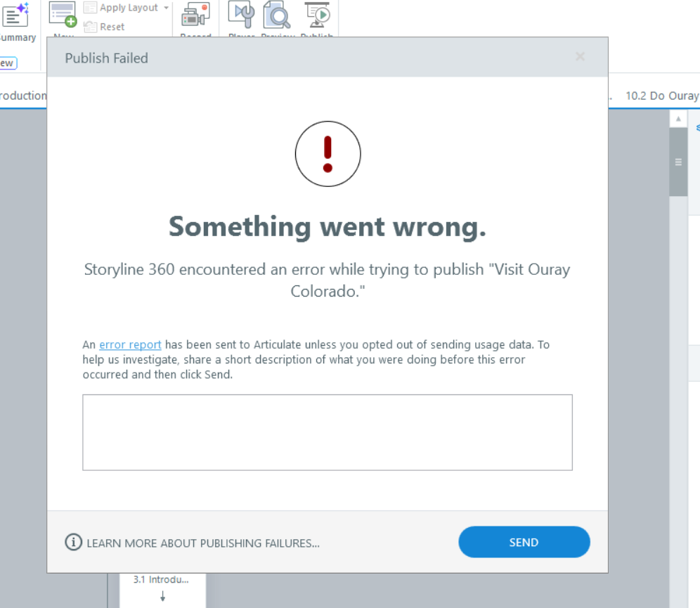Click the info icon beside Learn More
Image resolution: width=700 pixels, height=608 pixels.
[x=73, y=543]
